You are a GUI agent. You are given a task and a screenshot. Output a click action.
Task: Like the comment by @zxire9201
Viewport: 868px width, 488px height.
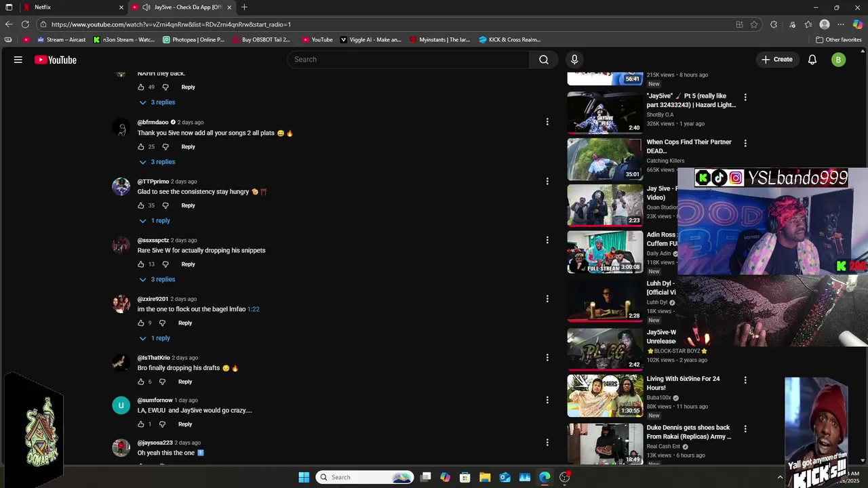[141, 323]
